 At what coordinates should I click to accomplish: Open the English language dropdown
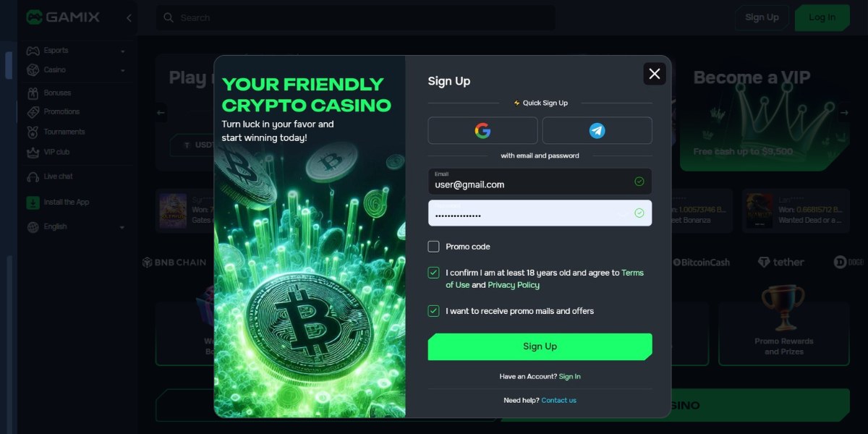pyautogui.click(x=122, y=227)
